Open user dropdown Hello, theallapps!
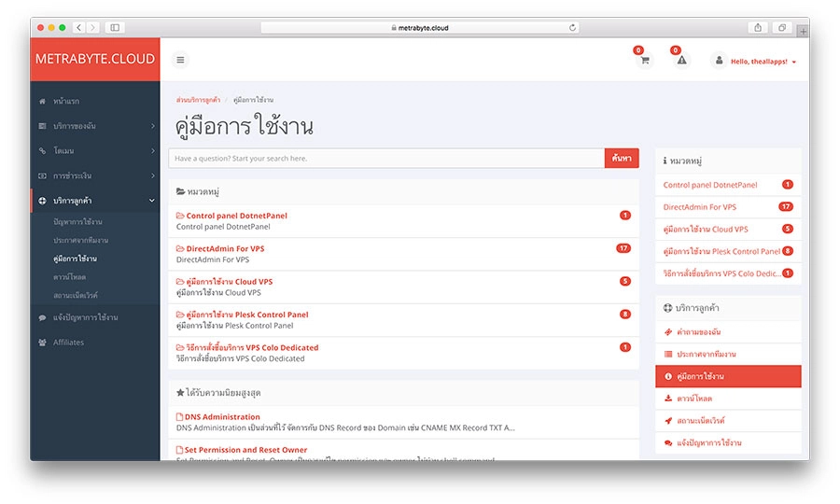840x504 pixels. 756,61
